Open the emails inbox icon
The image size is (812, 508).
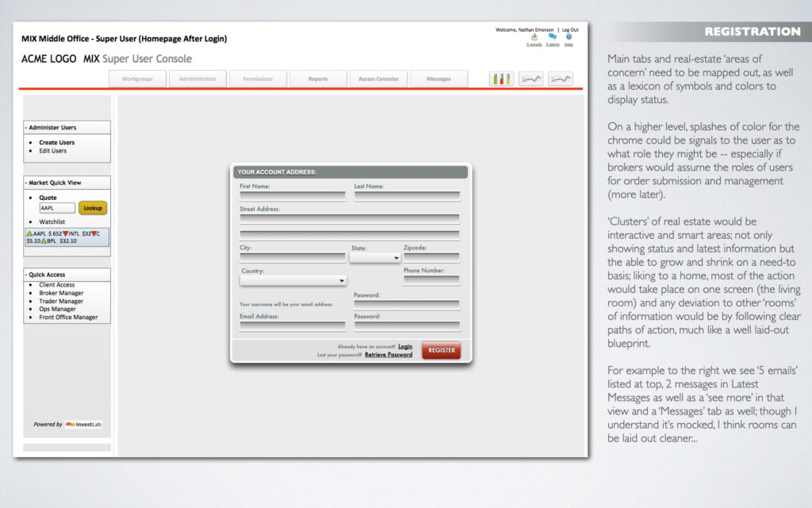click(534, 37)
